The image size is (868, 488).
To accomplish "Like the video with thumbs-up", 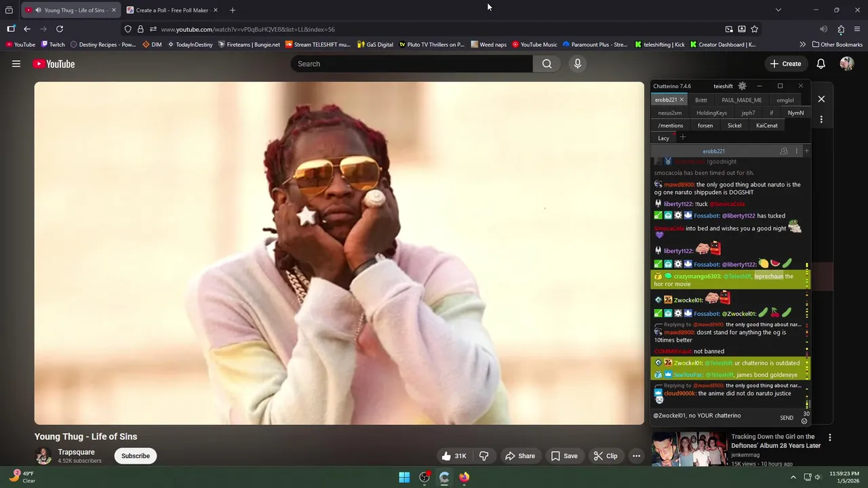I will click(x=454, y=456).
